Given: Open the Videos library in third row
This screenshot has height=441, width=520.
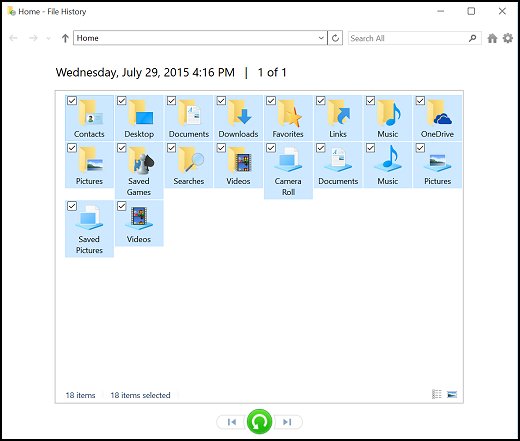Looking at the screenshot, I should 139,218.
